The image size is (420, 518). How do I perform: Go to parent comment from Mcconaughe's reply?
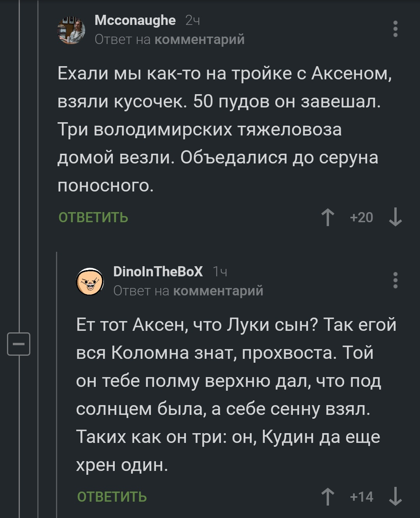[199, 40]
